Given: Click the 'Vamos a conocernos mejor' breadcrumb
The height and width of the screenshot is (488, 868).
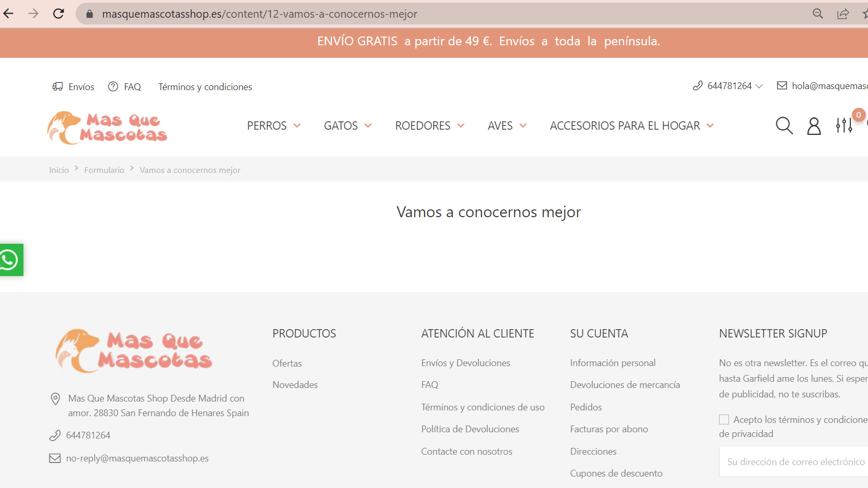Looking at the screenshot, I should click(x=190, y=170).
